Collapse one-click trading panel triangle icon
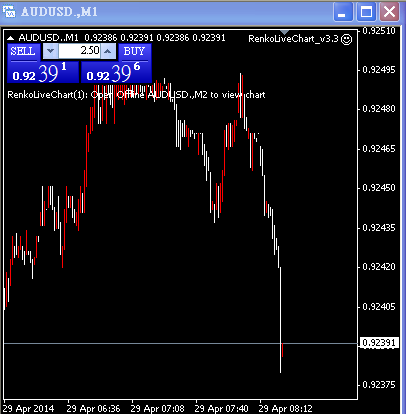 (x=10, y=38)
